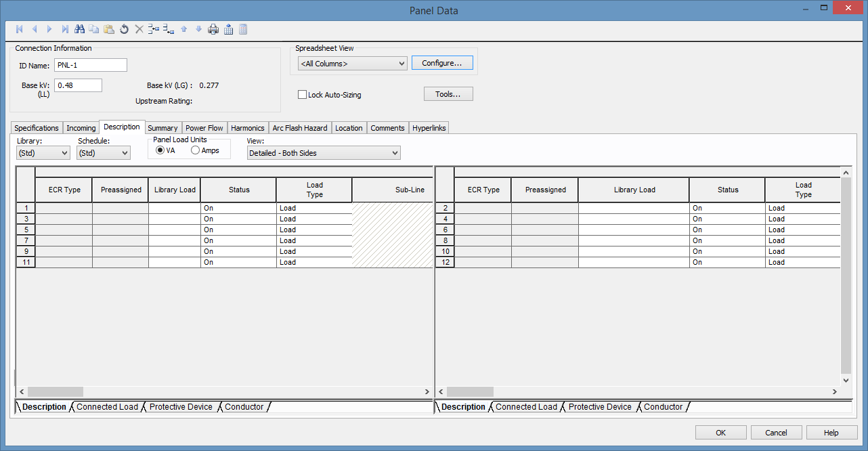Expand the Library dropdown
The height and width of the screenshot is (451, 868).
tap(43, 153)
